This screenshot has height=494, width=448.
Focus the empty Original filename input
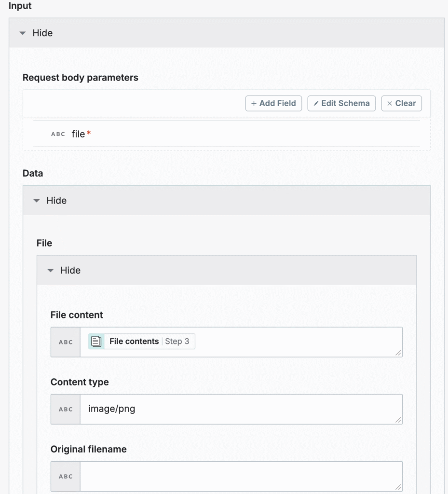tap(241, 476)
